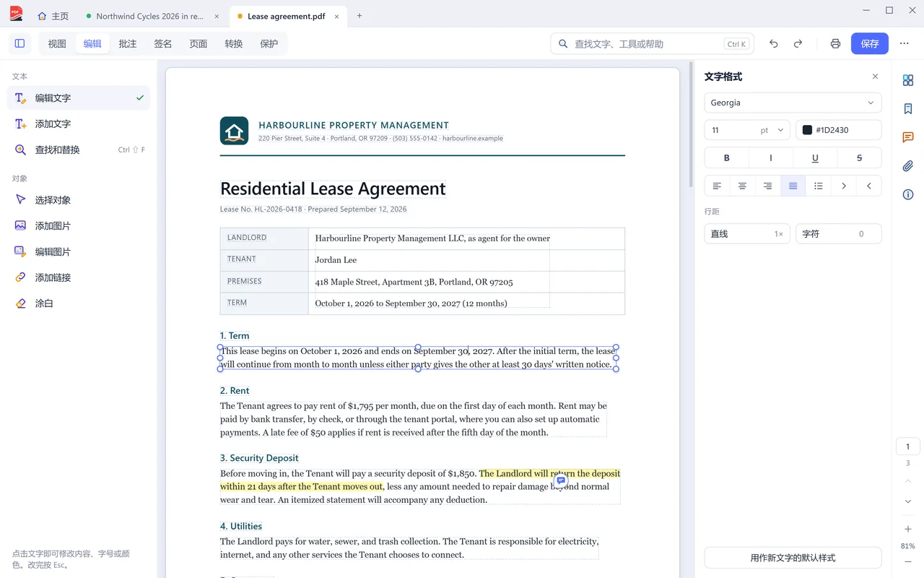924x578 pixels.
Task: Close the 文字格式 panel
Action: tap(876, 77)
